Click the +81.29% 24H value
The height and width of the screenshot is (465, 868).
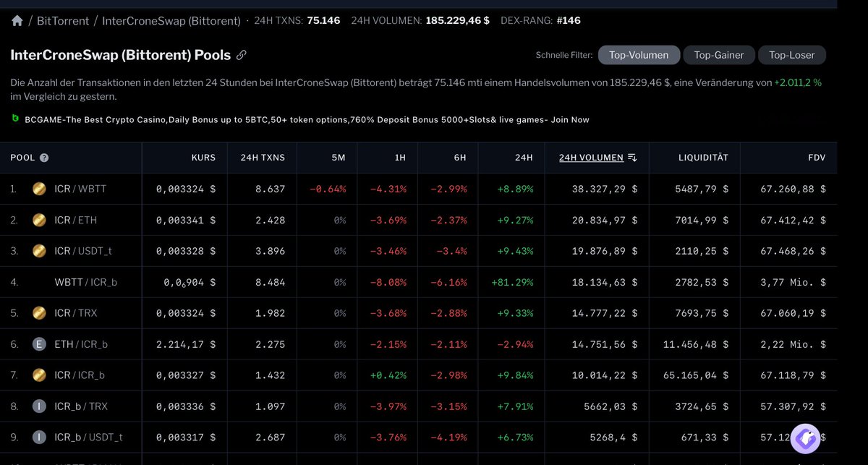point(512,282)
